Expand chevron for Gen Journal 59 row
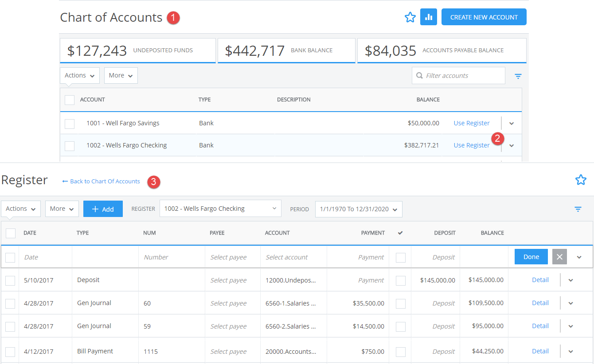Image resolution: width=594 pixels, height=364 pixels. pos(571,326)
